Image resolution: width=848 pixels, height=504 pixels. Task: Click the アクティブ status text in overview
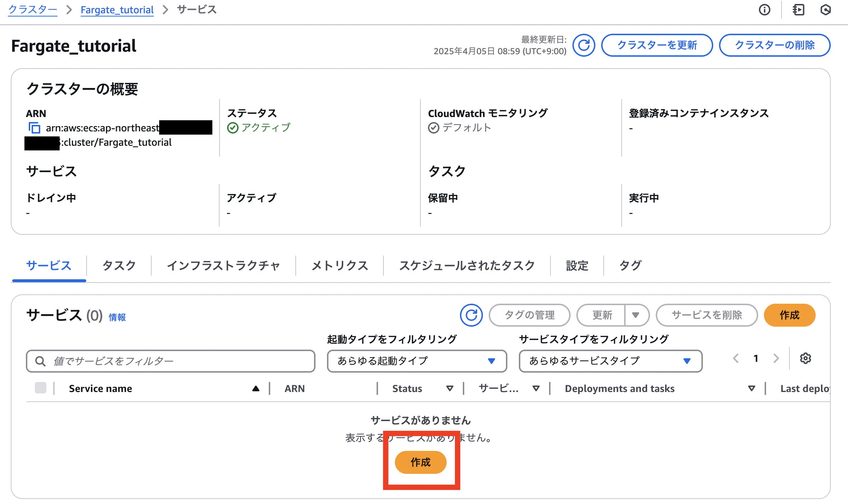[x=266, y=128]
